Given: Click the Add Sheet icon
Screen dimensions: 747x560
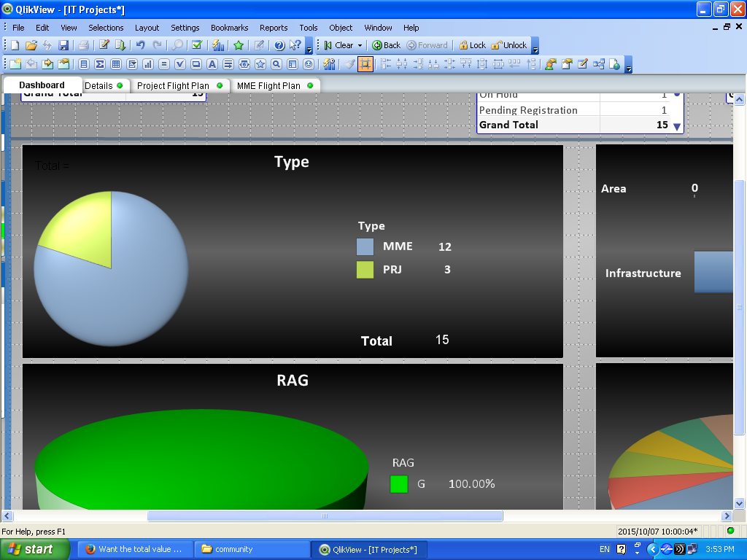Looking at the screenshot, I should click(15, 64).
